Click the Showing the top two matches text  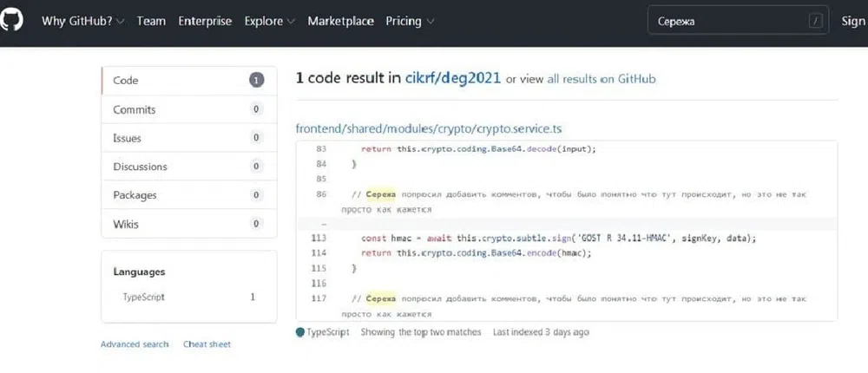click(421, 332)
